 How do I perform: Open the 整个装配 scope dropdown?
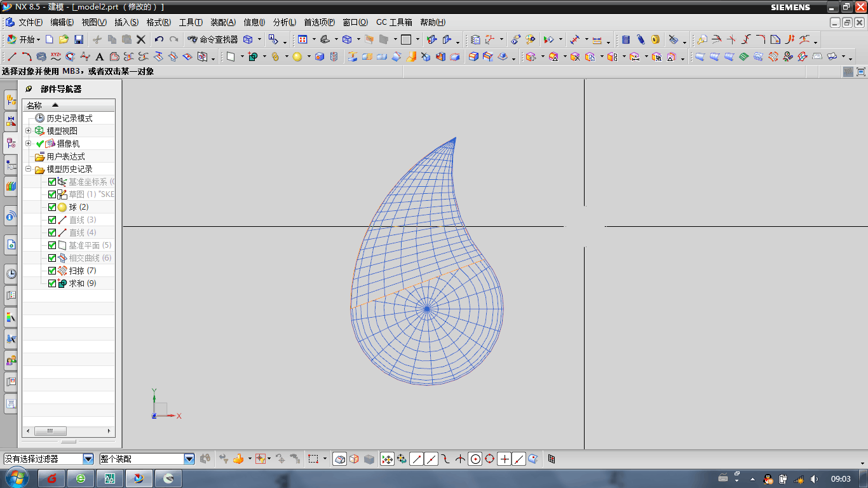(x=189, y=459)
